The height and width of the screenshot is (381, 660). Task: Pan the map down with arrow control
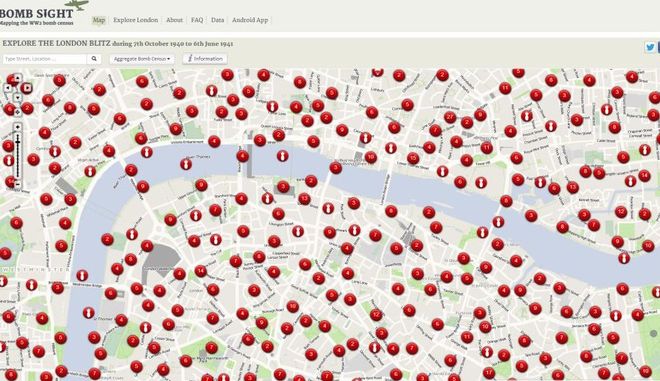pyautogui.click(x=17, y=97)
